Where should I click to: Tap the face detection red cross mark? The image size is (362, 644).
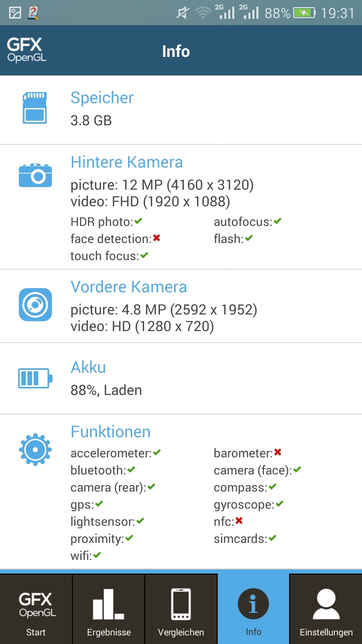pyautogui.click(x=156, y=238)
